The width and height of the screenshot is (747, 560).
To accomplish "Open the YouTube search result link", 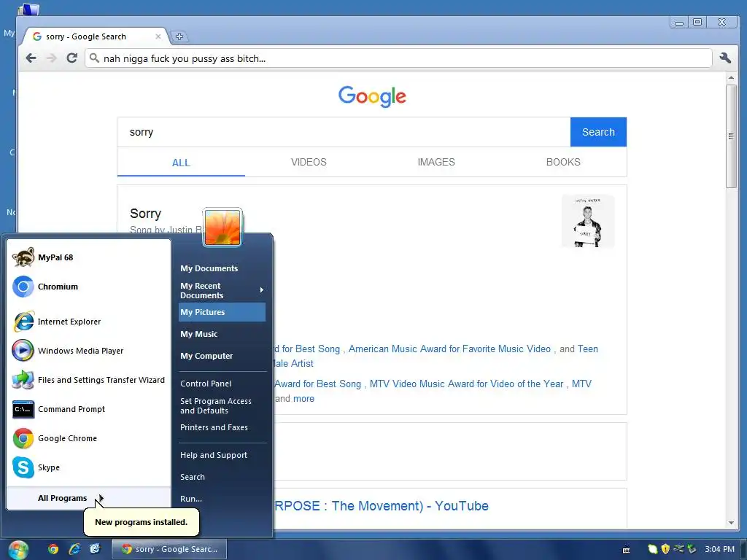I will click(381, 506).
